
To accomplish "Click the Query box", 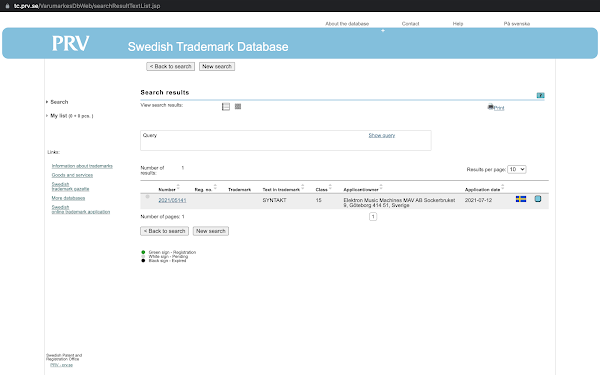I will point(286,140).
